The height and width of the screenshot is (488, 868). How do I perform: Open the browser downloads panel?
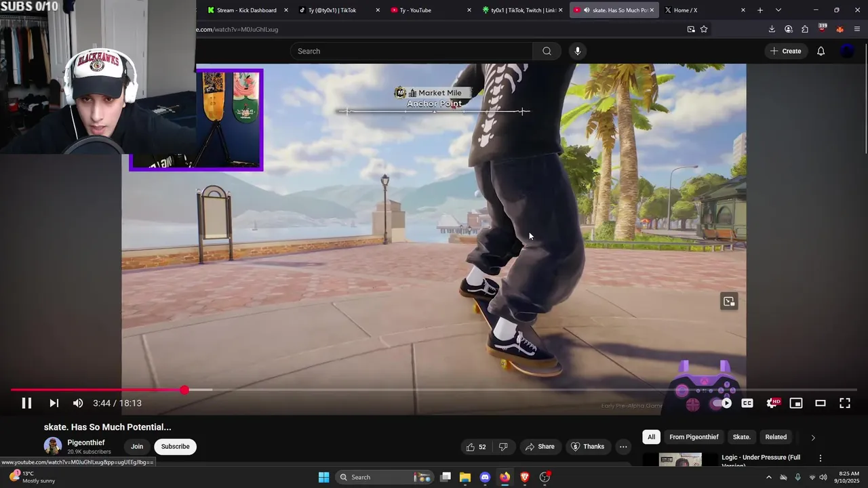click(x=772, y=29)
